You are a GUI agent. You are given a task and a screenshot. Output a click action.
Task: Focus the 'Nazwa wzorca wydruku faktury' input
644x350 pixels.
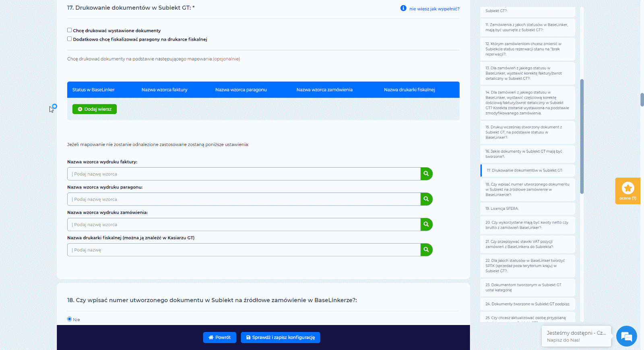click(x=244, y=174)
